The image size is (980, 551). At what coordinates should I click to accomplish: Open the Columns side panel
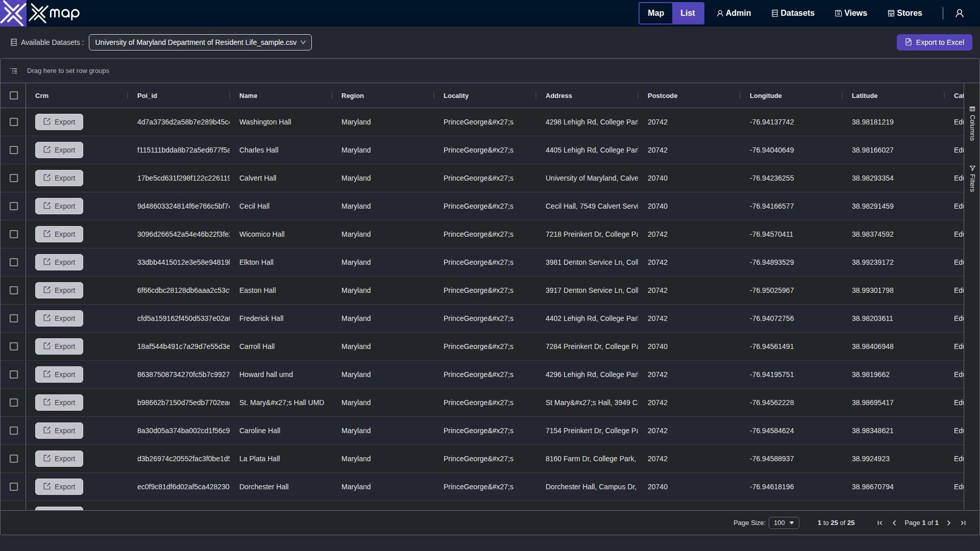tap(972, 123)
